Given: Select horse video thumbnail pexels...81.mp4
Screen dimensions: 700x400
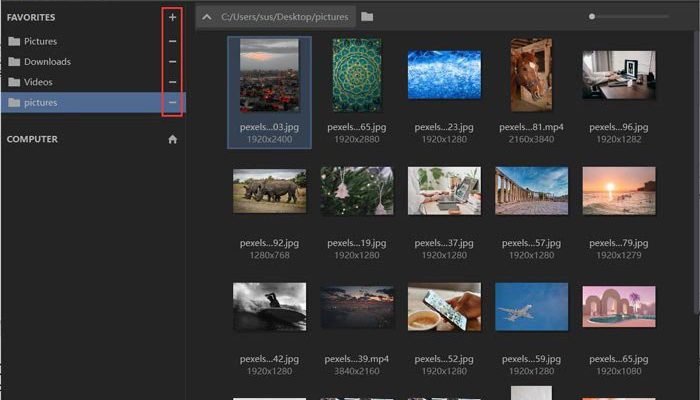Looking at the screenshot, I should pos(531,75).
